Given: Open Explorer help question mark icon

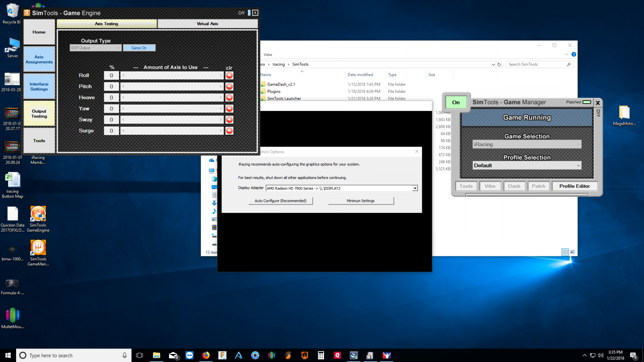Looking at the screenshot, I should point(574,54).
